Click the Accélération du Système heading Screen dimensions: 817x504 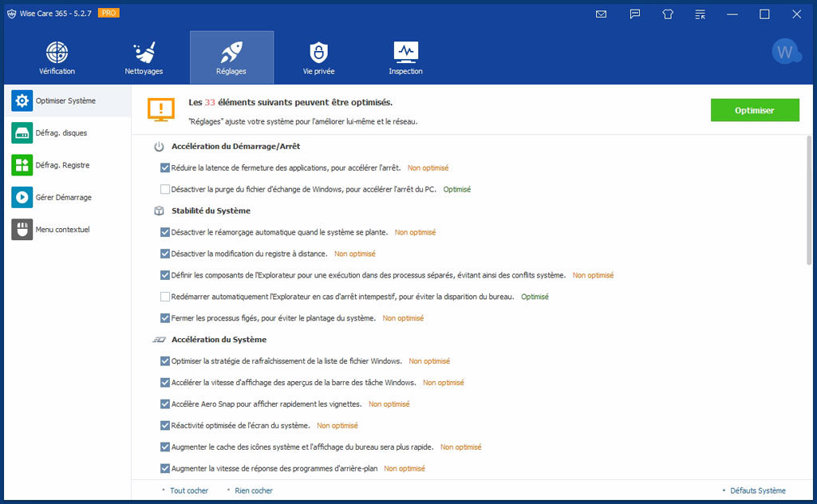pos(219,340)
